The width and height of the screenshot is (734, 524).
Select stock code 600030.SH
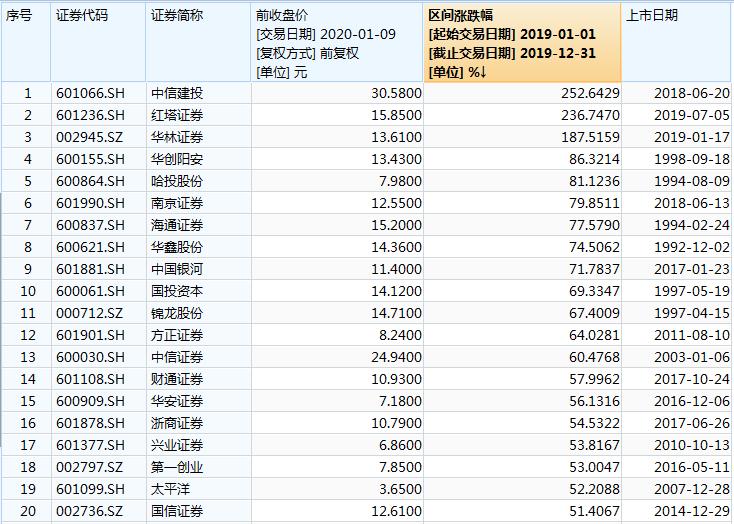pyautogui.click(x=91, y=357)
